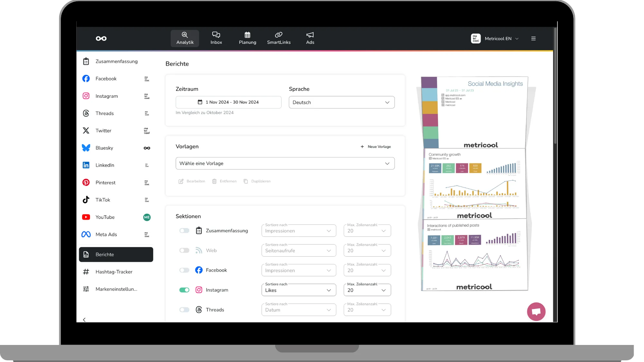This screenshot has height=362, width=644.
Task: Click the Pinterest icon in sidebar
Action: click(x=86, y=182)
